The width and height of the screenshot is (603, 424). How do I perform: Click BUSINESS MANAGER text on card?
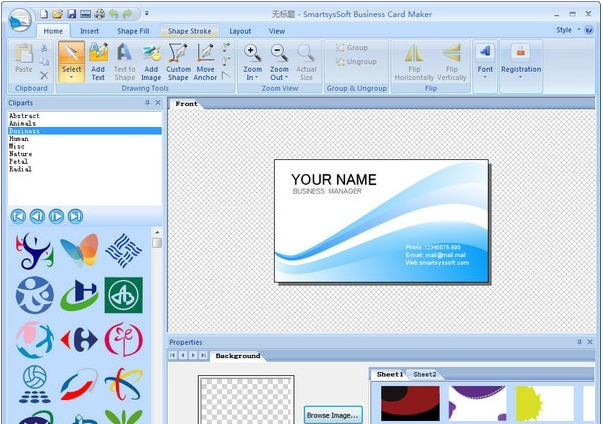[327, 191]
